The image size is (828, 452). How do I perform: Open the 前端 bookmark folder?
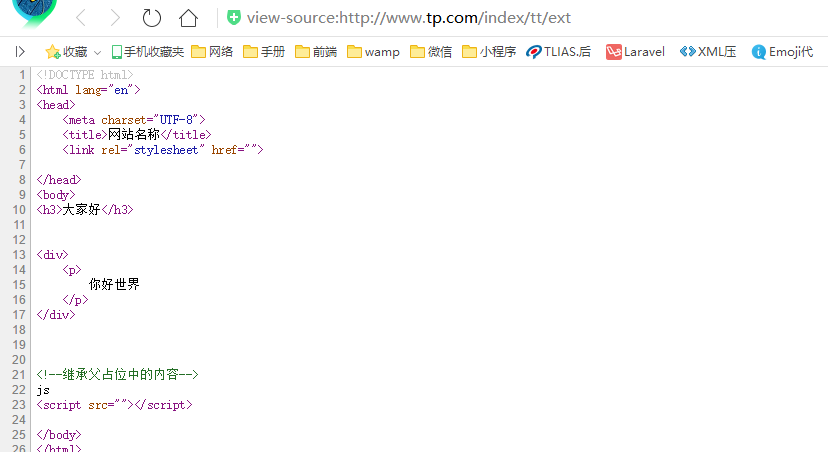pyautogui.click(x=316, y=52)
